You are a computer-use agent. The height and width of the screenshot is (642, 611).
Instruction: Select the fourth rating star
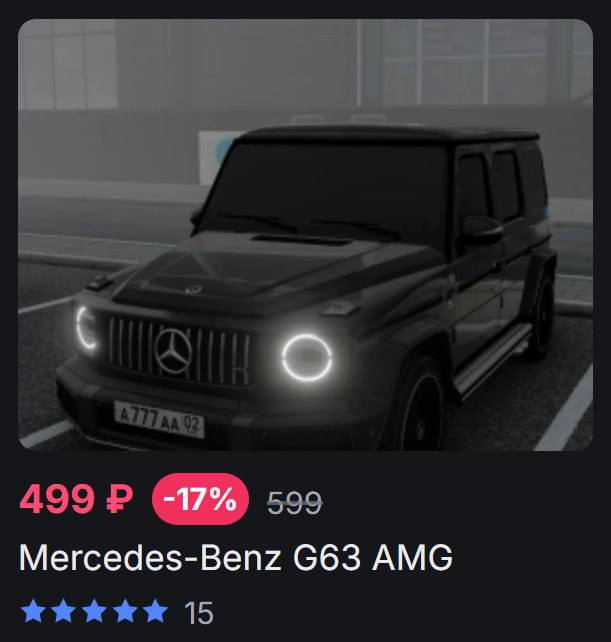tap(125, 612)
